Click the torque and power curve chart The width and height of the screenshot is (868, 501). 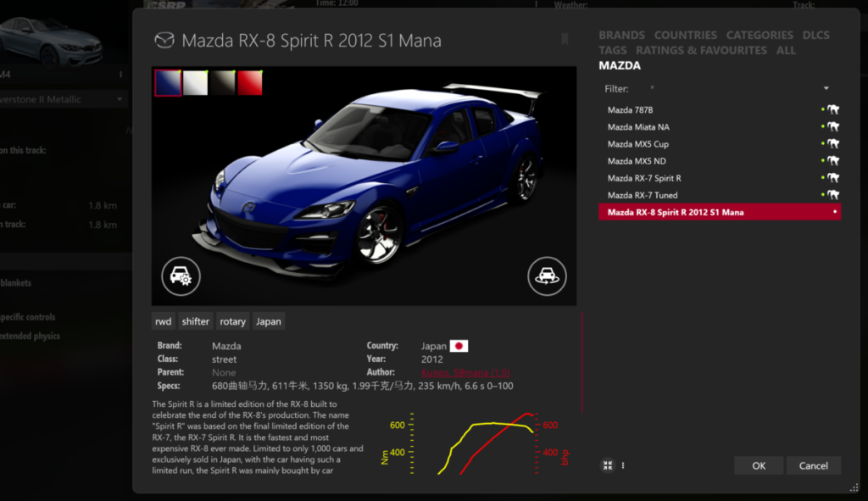[x=475, y=443]
